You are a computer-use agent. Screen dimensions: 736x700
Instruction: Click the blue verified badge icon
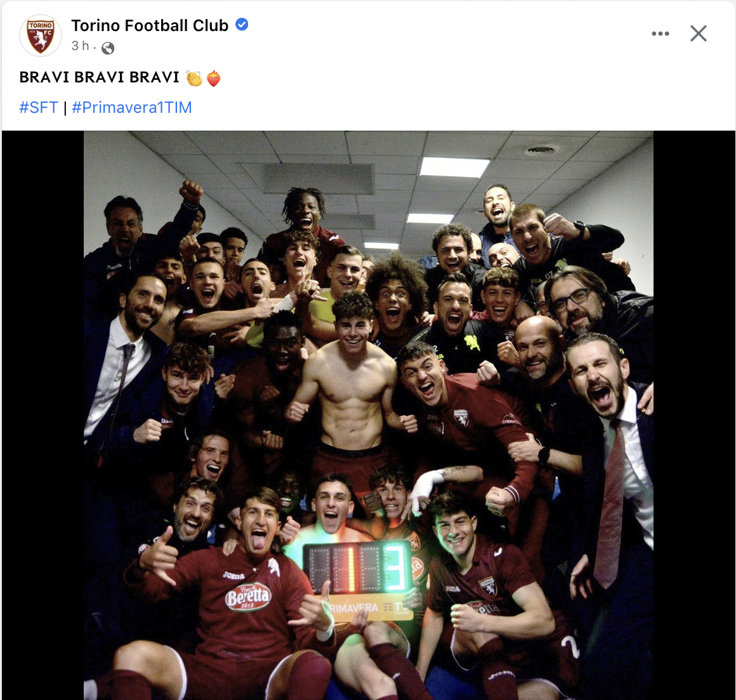coord(242,25)
